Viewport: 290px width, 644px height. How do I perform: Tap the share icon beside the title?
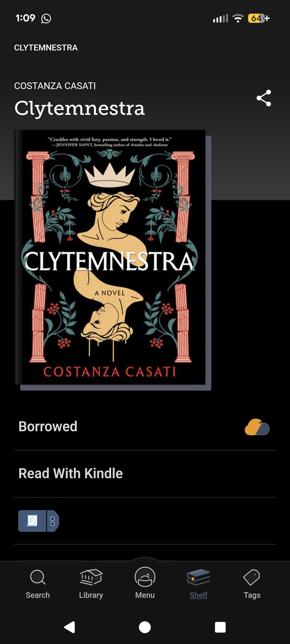(x=264, y=98)
